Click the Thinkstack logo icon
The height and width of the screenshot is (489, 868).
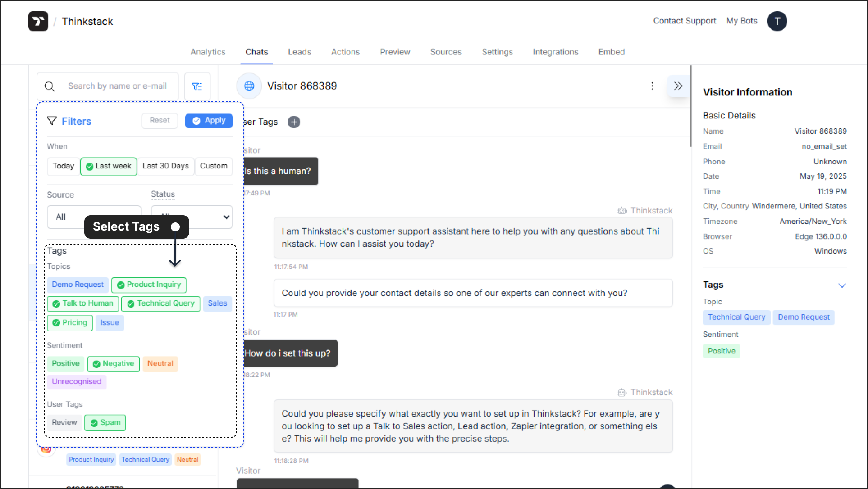[x=38, y=21]
